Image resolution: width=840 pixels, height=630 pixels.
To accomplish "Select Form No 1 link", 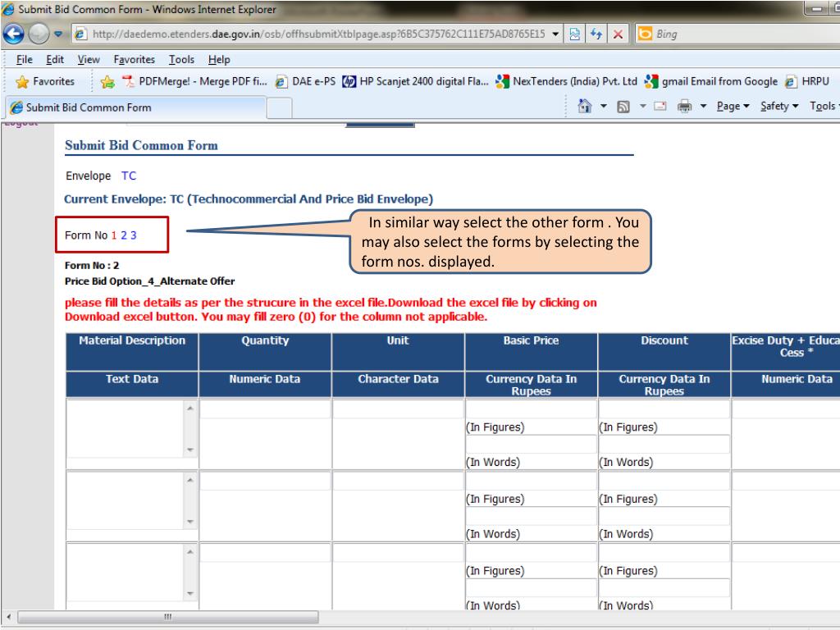I will 114,235.
